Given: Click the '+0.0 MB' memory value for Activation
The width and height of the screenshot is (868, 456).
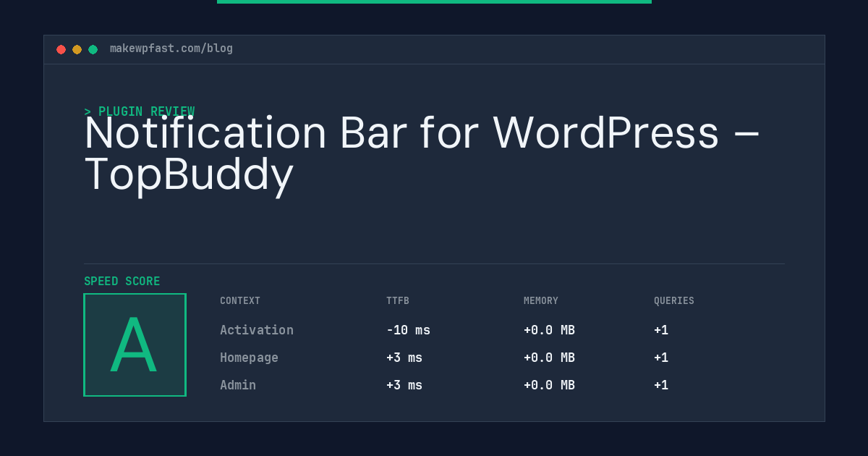Looking at the screenshot, I should click(x=549, y=330).
